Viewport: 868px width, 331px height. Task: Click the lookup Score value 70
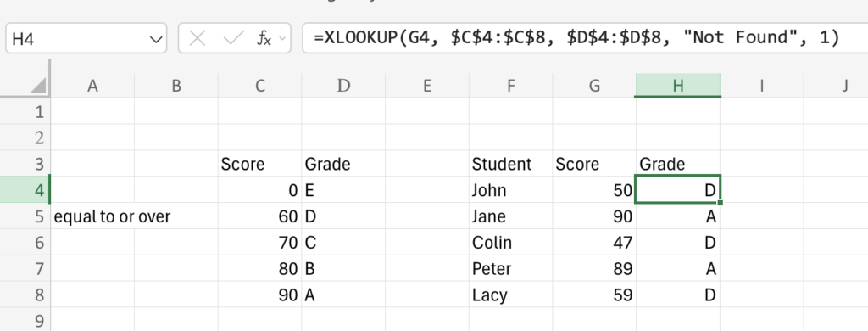click(259, 242)
